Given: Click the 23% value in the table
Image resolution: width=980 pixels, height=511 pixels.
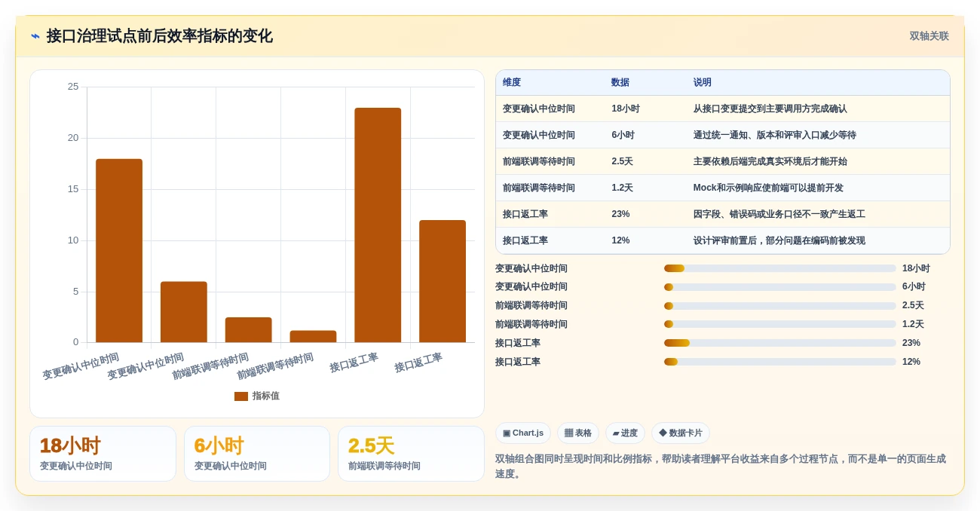Looking at the screenshot, I should [x=620, y=214].
